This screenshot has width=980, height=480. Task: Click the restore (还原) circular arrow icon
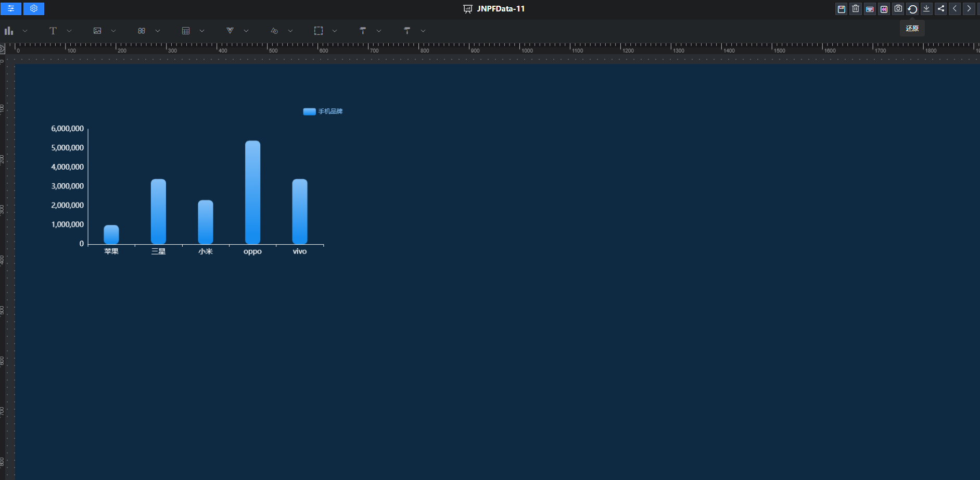(x=912, y=9)
